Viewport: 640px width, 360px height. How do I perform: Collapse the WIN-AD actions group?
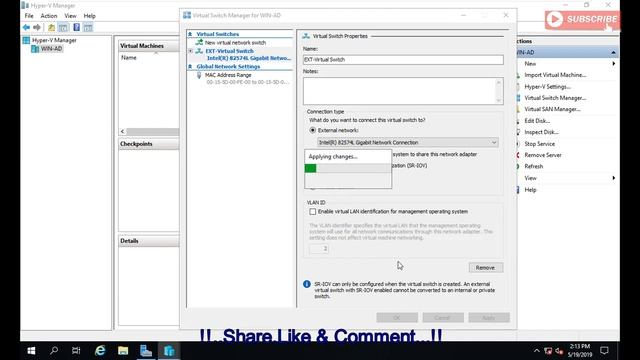[613, 52]
